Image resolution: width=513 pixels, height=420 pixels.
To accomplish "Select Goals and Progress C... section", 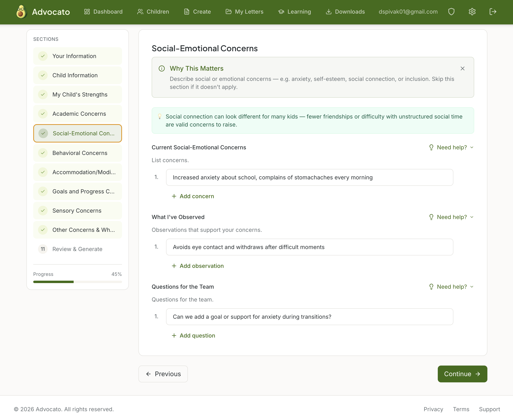I will pos(78,191).
